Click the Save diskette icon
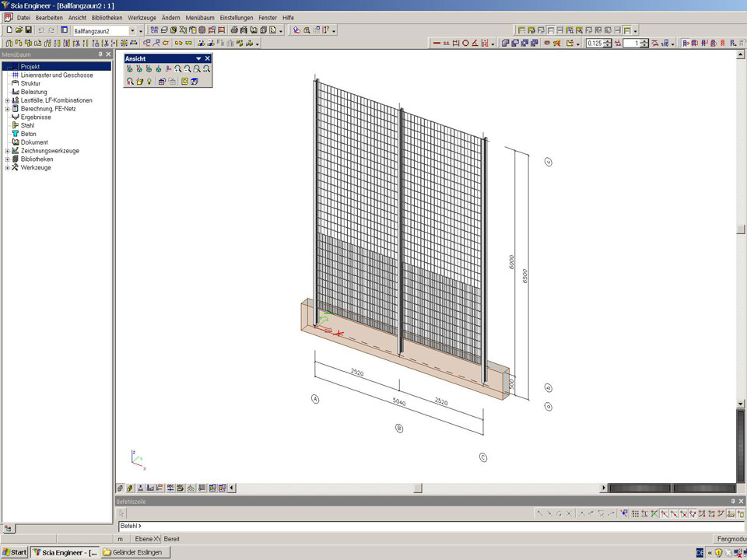Viewport: 747px width, 560px height. click(29, 30)
